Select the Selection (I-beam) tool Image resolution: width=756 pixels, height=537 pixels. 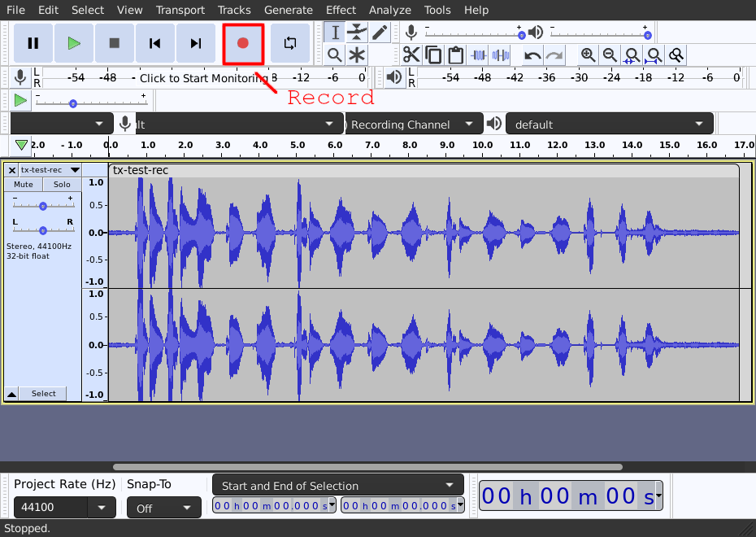pos(335,33)
